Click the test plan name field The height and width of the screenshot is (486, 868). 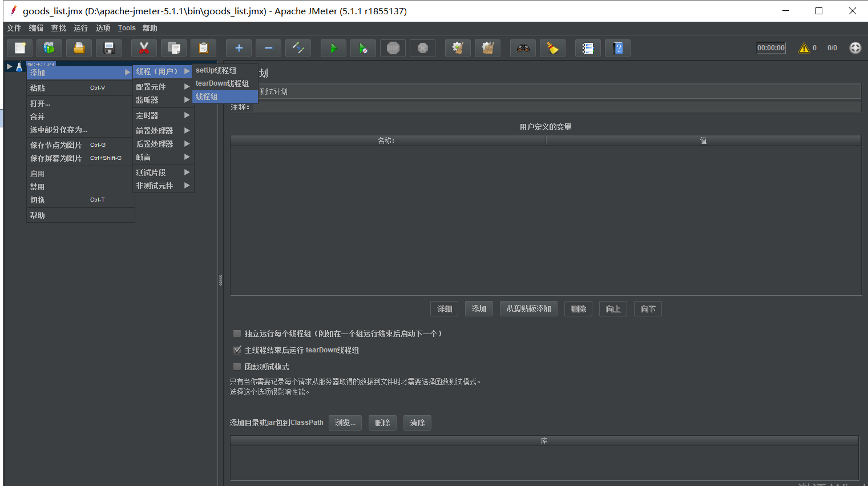[559, 91]
